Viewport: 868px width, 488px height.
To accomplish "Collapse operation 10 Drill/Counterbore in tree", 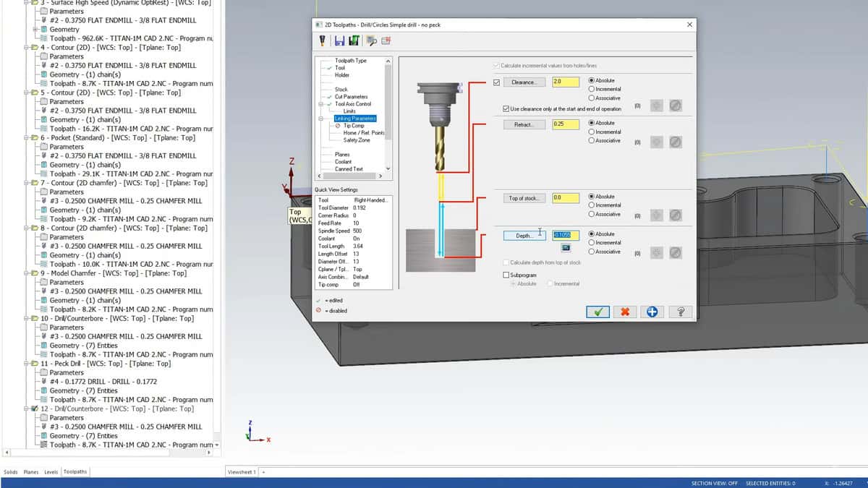I will (x=27, y=319).
